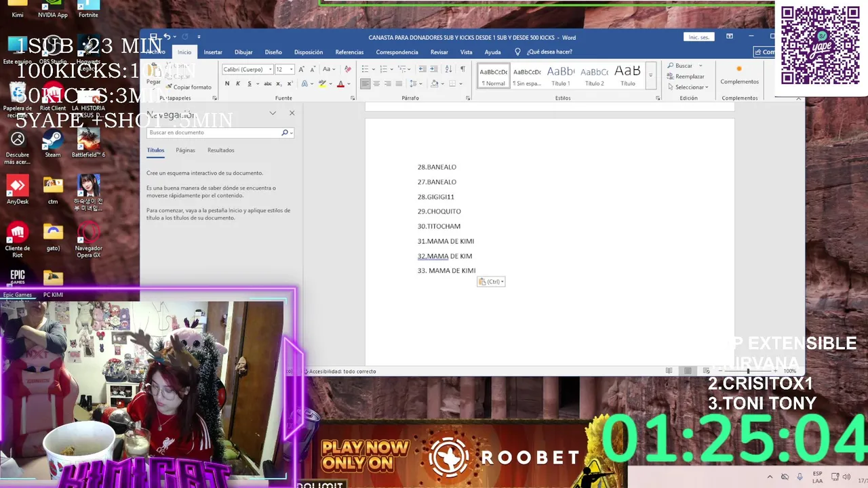
Task: Click Decrease Font Size icon
Action: pyautogui.click(x=313, y=69)
